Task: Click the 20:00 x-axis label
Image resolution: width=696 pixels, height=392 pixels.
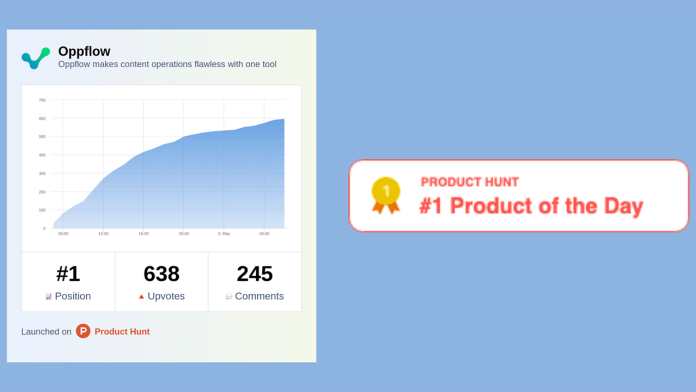Action: [x=184, y=234]
